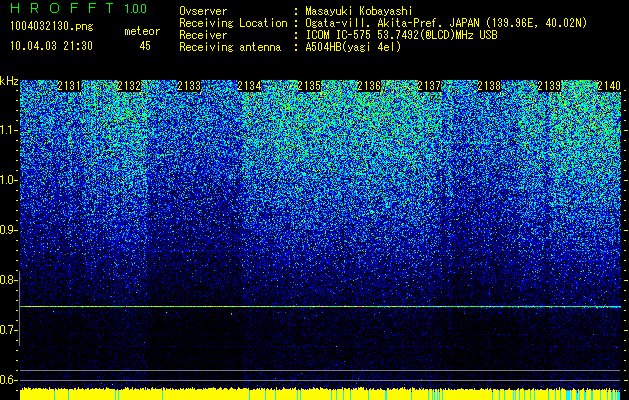Screen dimensions: 629x400
Task: Click the 2131 time marker
Action: coord(69,86)
